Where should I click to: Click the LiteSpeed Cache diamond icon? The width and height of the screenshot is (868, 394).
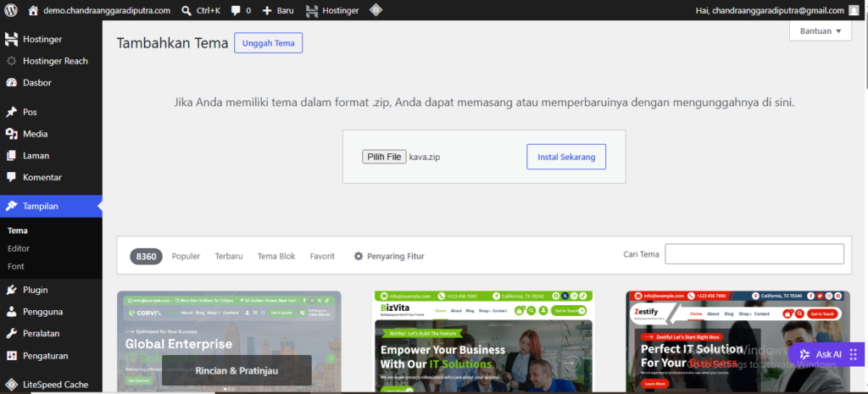pos(11,384)
